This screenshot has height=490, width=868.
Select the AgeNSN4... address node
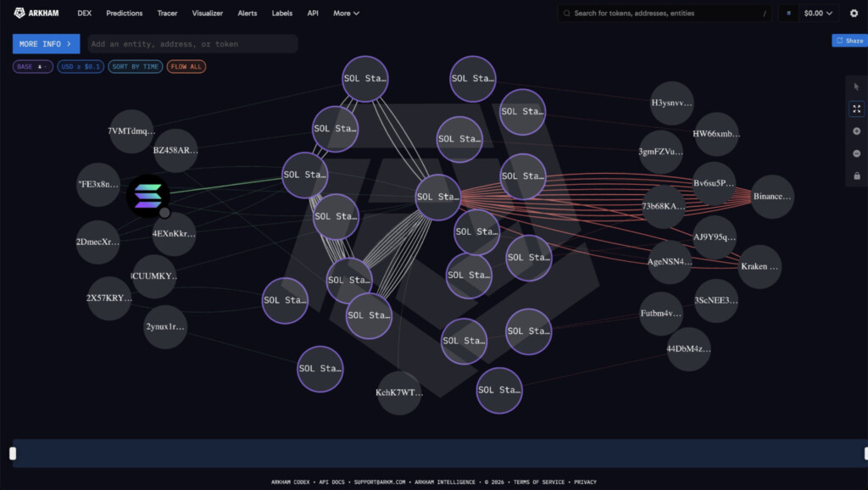pos(670,262)
